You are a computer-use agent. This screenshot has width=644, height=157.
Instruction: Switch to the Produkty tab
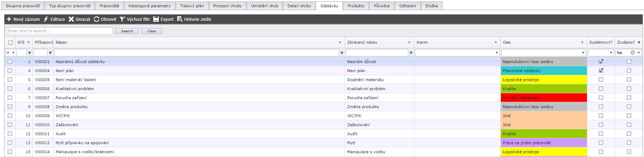click(x=356, y=6)
